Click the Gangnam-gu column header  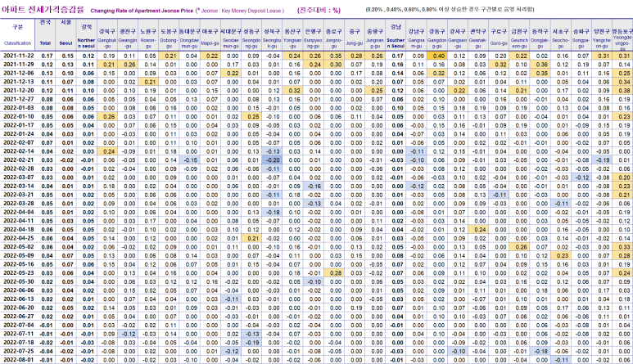[416, 34]
